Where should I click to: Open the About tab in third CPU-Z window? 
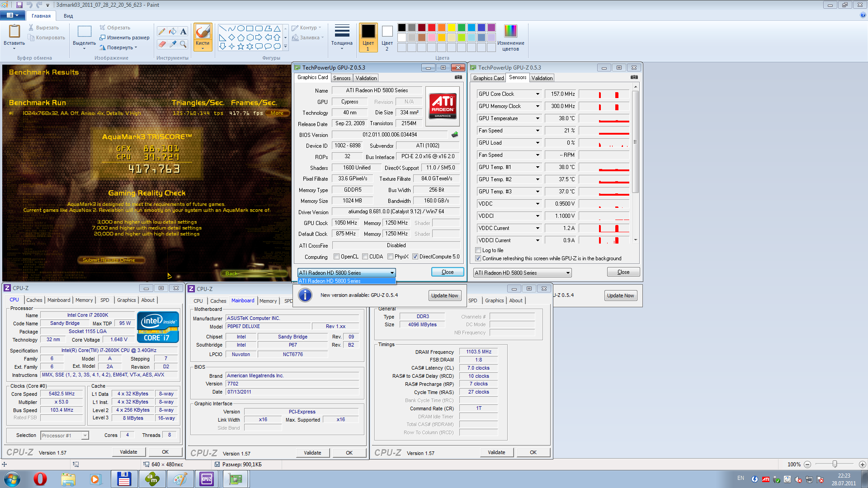pos(516,300)
